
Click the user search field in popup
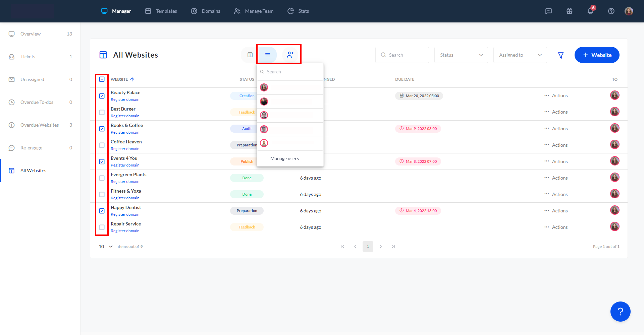(x=292, y=72)
